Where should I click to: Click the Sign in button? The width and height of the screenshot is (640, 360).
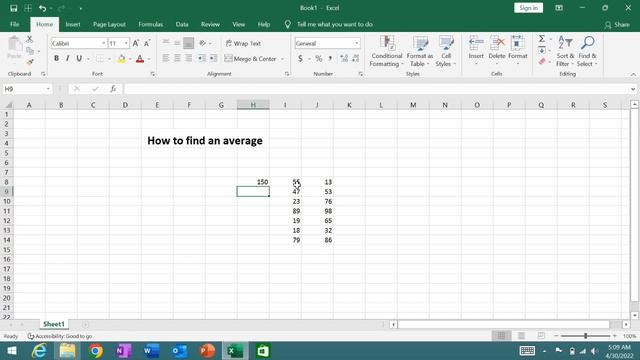(x=529, y=8)
